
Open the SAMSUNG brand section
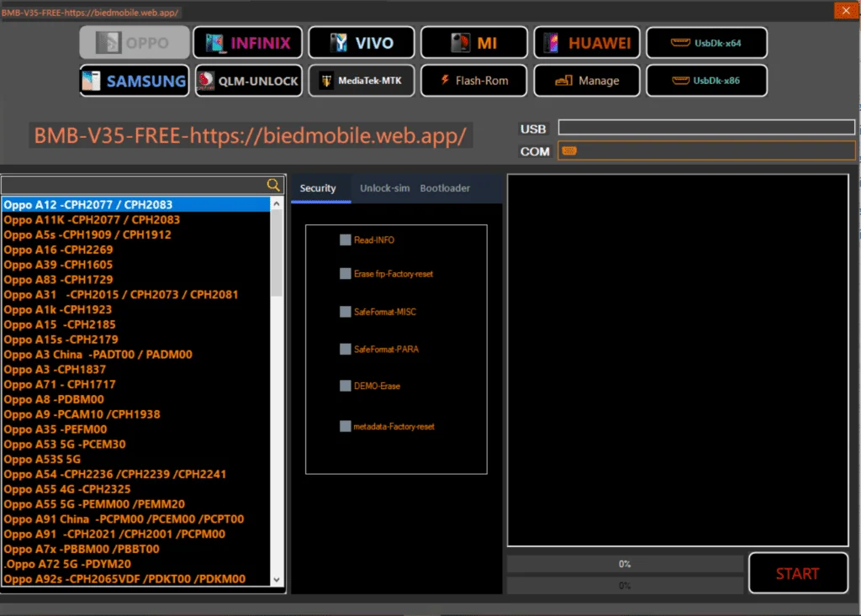pos(135,81)
